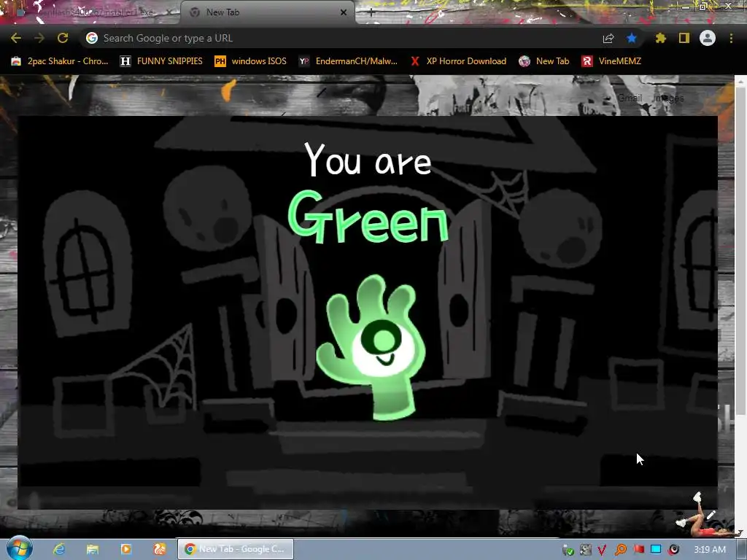Open the XP Horror Download bookmark
The width and height of the screenshot is (747, 560).
[458, 61]
